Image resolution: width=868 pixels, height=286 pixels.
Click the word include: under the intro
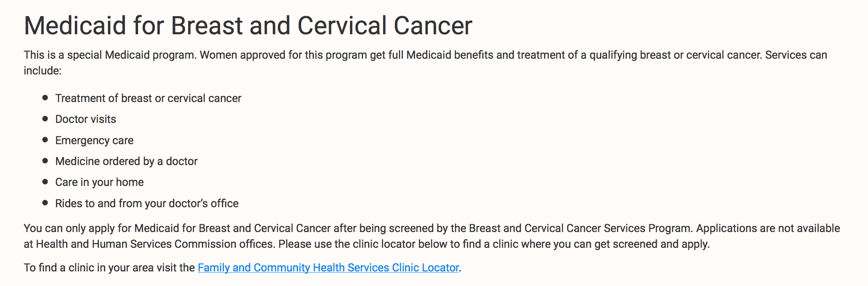pyautogui.click(x=43, y=71)
